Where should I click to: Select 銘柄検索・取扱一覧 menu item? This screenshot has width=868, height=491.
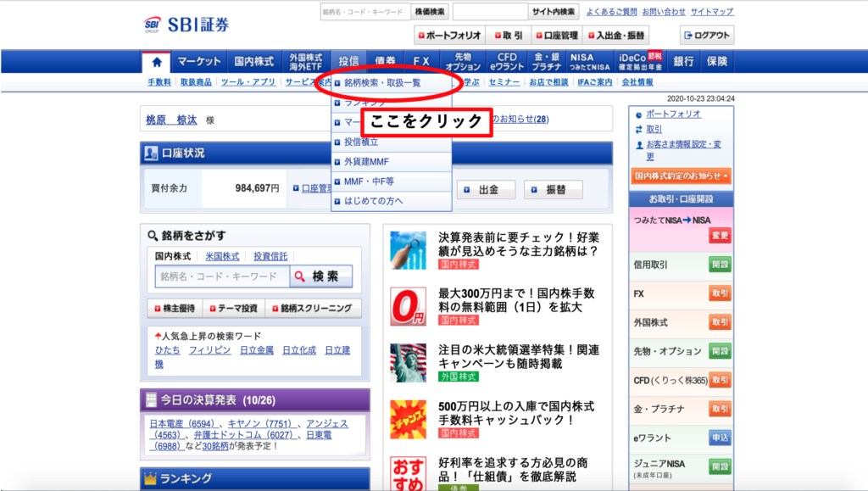coord(392,83)
